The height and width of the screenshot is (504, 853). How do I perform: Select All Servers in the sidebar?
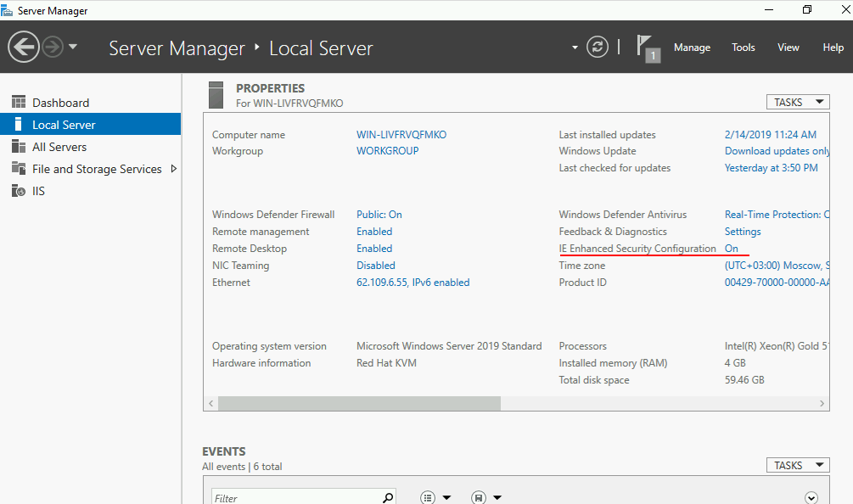[90, 147]
